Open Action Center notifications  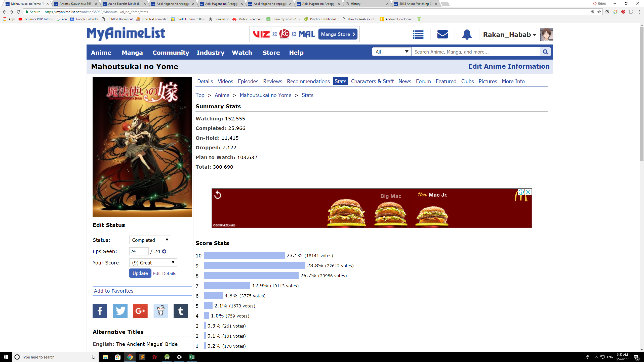636,357
